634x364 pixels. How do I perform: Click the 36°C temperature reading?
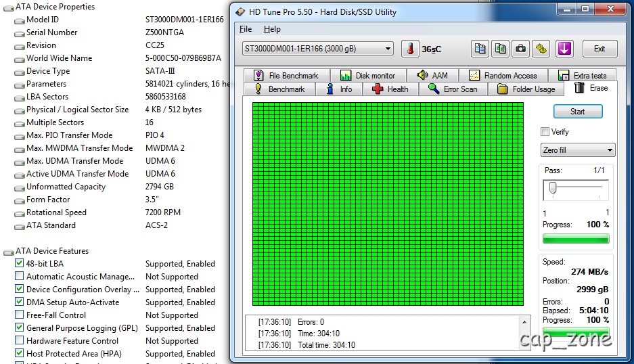click(x=432, y=49)
